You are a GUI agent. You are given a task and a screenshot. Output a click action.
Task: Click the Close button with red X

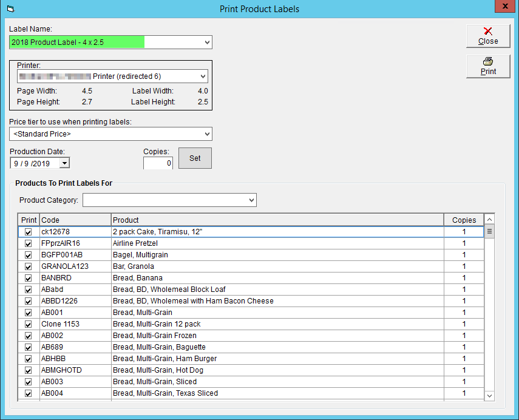[x=488, y=36]
